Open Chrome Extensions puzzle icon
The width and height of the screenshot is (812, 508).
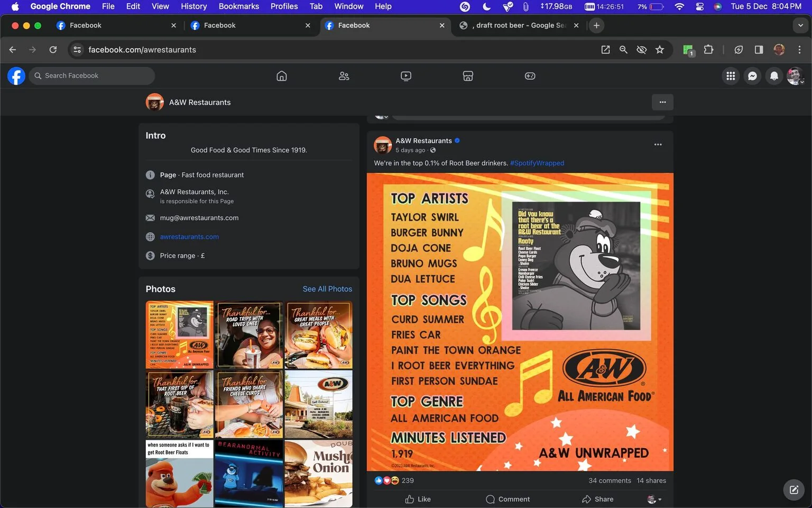708,49
